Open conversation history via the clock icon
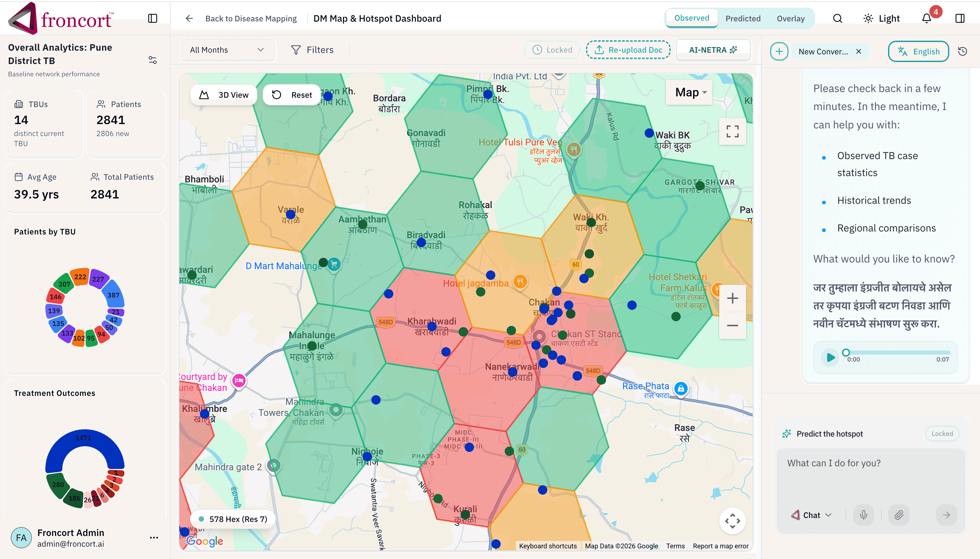The image size is (980, 559). pos(964,51)
